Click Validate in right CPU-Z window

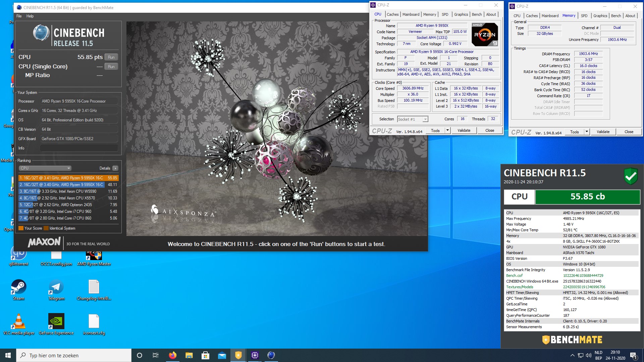[603, 132]
